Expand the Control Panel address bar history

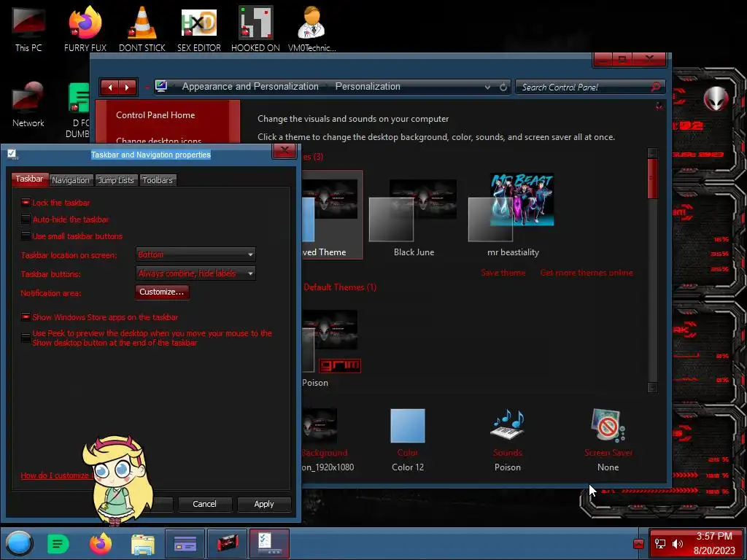[x=487, y=87]
